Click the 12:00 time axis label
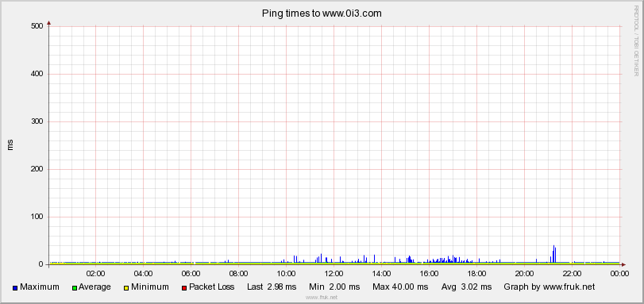This screenshot has height=304, width=644. pos(334,272)
